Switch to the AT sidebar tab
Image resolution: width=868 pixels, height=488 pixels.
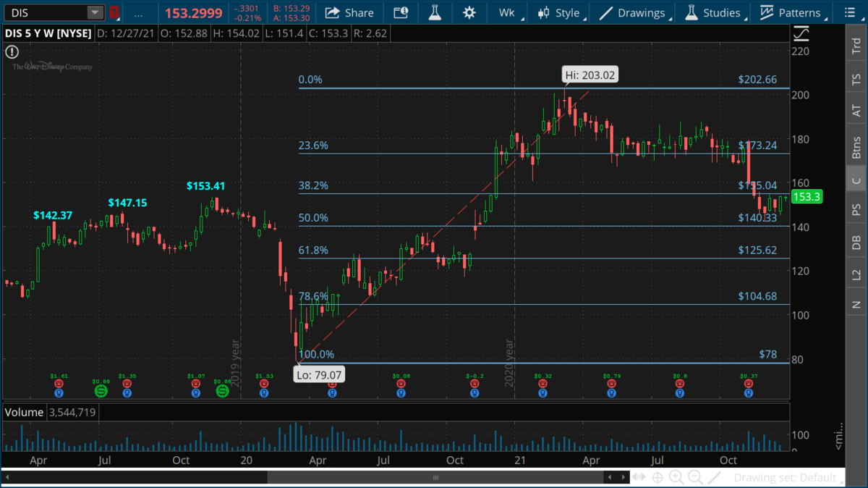click(856, 111)
